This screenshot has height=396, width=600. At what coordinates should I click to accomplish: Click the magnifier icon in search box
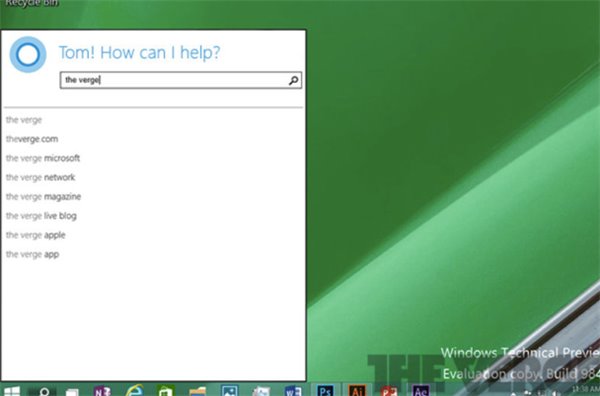[293, 80]
